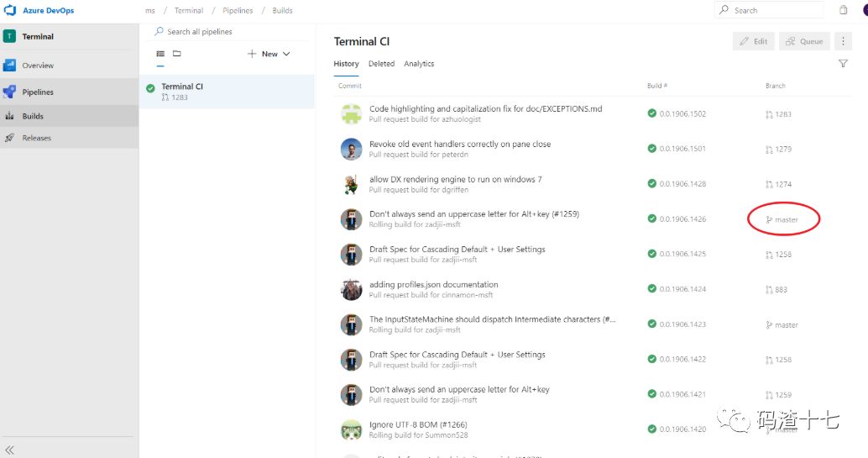Click pull request branch 1283 in the first build row
The image size is (868, 458).
(778, 114)
